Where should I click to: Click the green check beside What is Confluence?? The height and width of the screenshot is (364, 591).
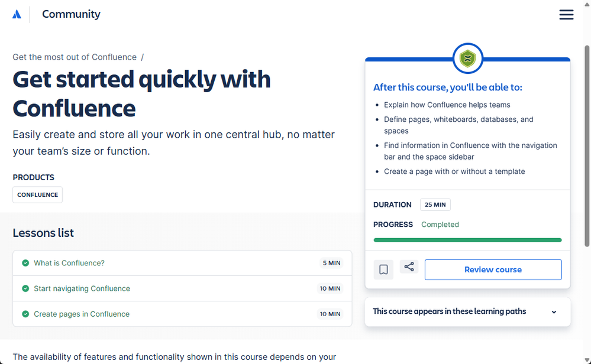pos(25,263)
